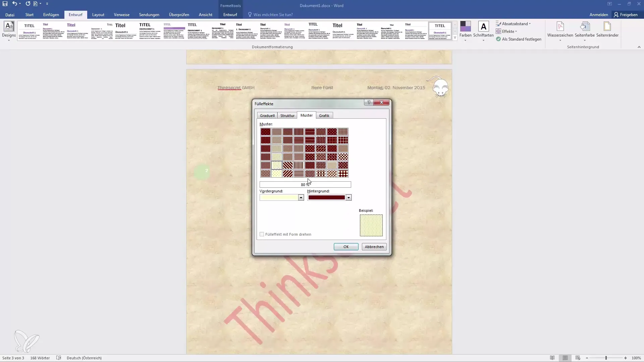Select the shingle pattern swatch
Image resolution: width=644 pixels, height=362 pixels.
[332, 157]
